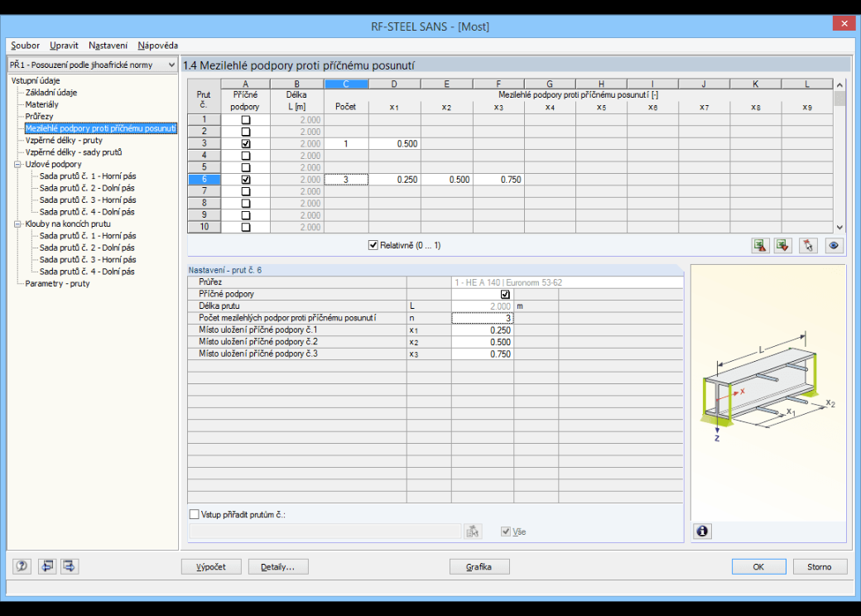Collapse the Uzlové podpory tree node

[x=17, y=164]
